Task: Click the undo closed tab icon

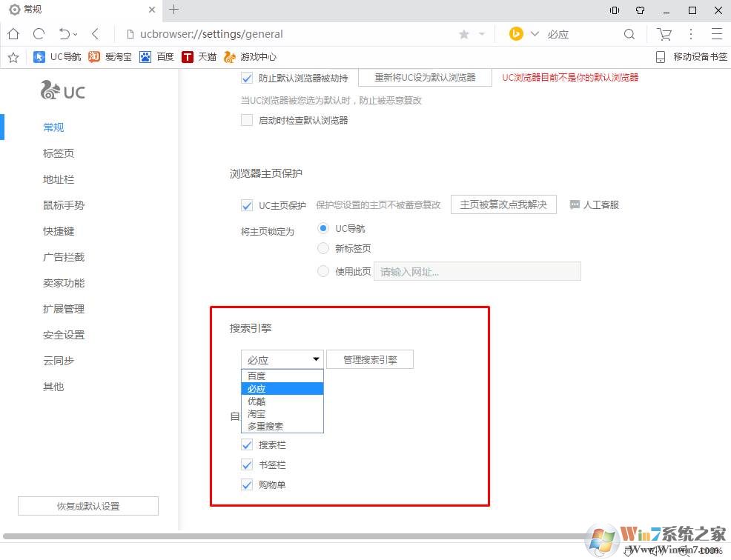Action: coord(64,33)
